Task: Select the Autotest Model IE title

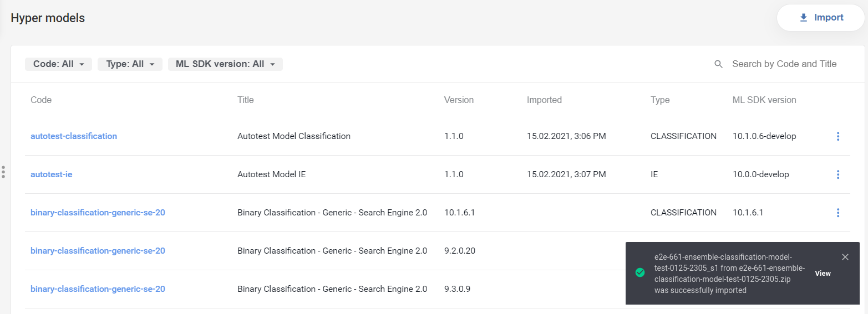Action: pyautogui.click(x=272, y=174)
